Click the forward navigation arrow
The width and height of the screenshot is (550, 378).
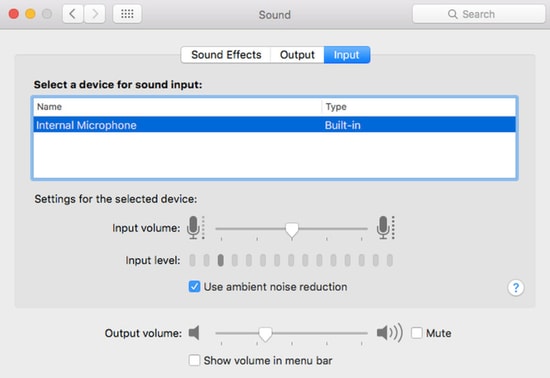[95, 14]
